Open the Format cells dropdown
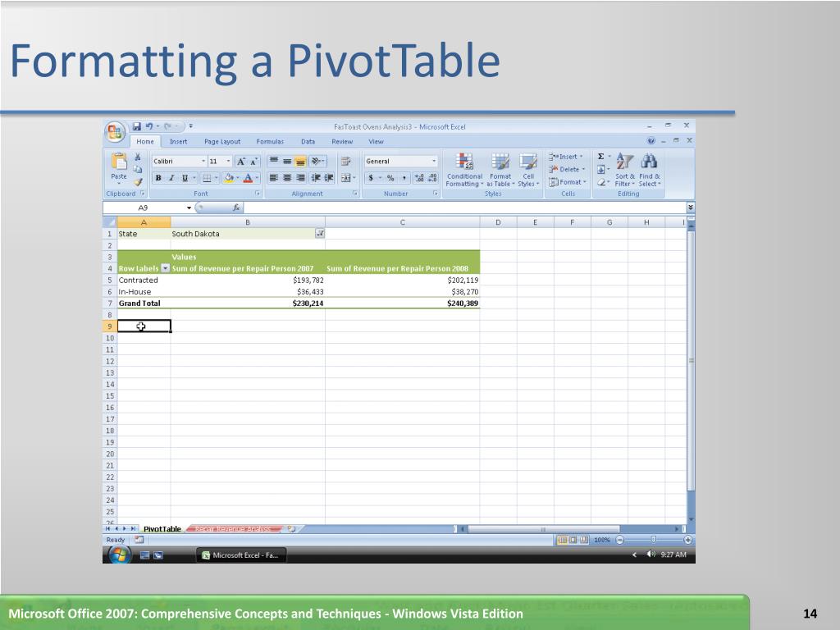Screen dimensions: 840x630 tap(568, 182)
